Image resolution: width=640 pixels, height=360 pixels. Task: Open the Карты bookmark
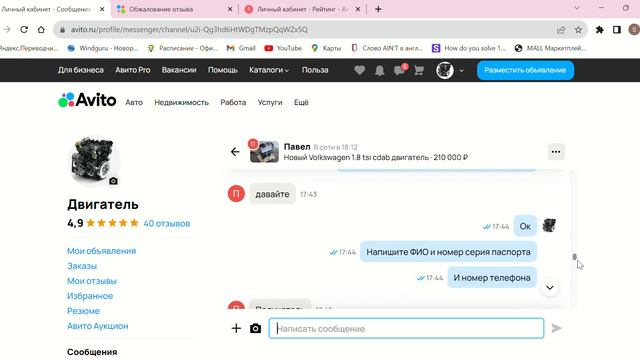tap(326, 48)
